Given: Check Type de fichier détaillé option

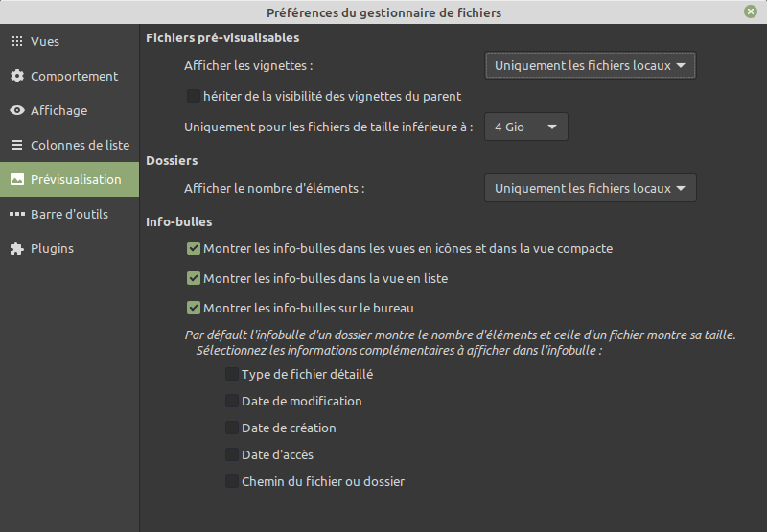Looking at the screenshot, I should [x=232, y=375].
